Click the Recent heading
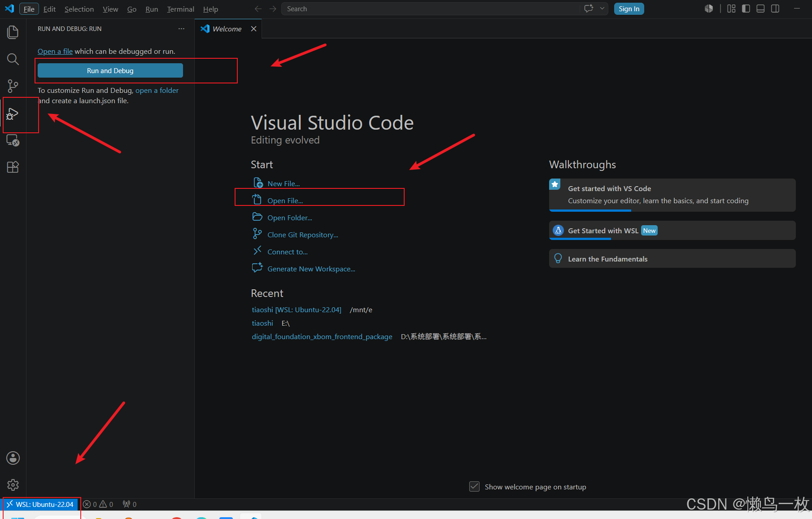 coord(267,293)
